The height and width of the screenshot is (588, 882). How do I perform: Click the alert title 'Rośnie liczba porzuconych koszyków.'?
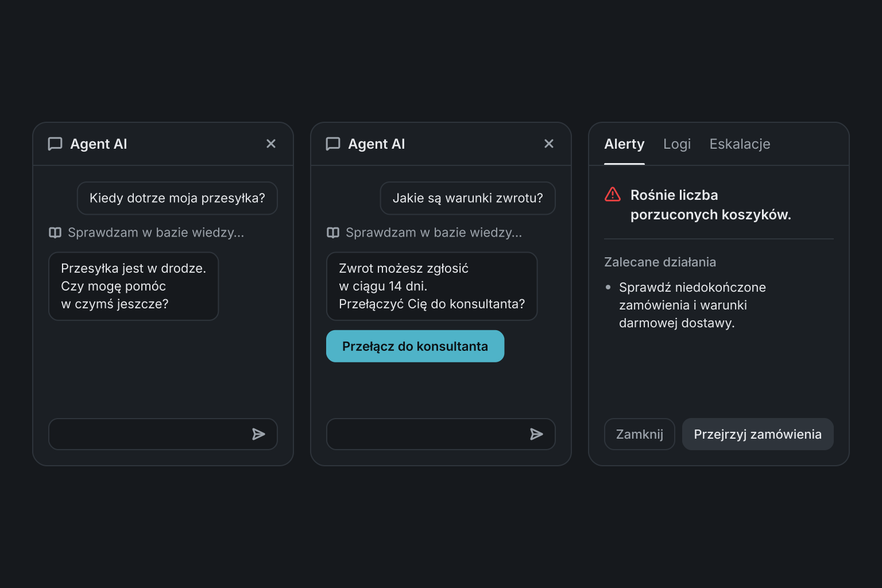(711, 205)
